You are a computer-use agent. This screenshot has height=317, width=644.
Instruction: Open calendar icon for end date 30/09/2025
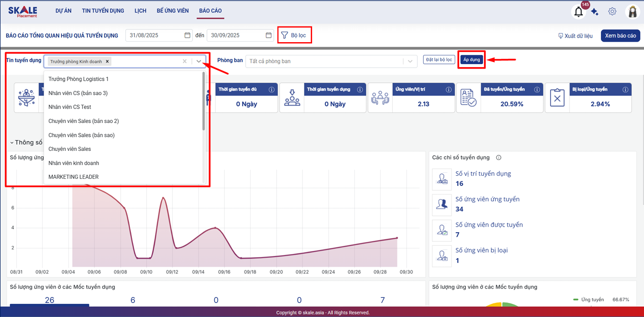point(268,35)
